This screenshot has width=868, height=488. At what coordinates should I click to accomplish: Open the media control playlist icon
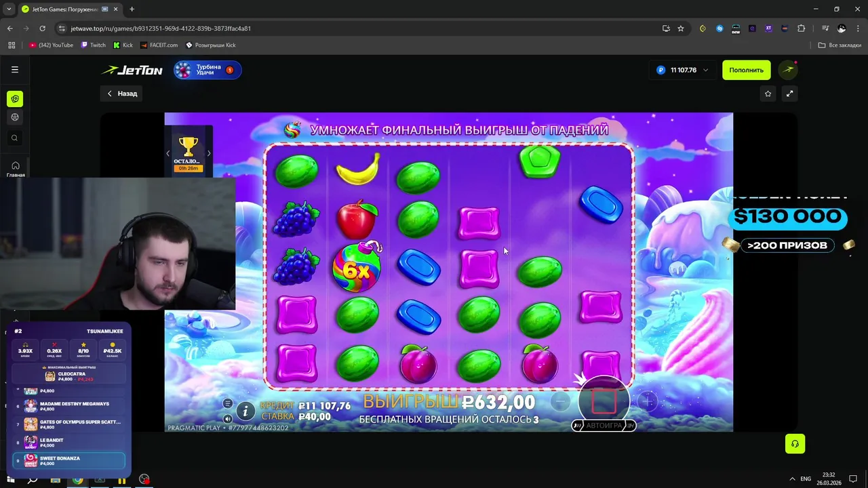[825, 28]
